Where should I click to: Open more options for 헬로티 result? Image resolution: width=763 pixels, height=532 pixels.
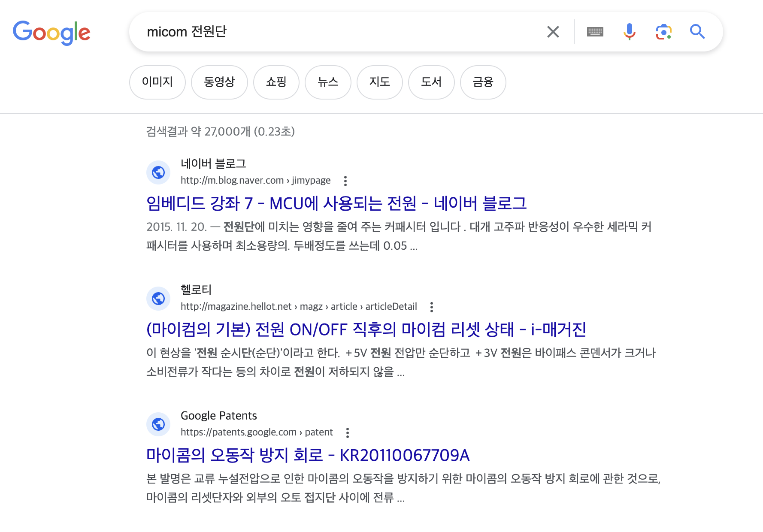point(432,307)
